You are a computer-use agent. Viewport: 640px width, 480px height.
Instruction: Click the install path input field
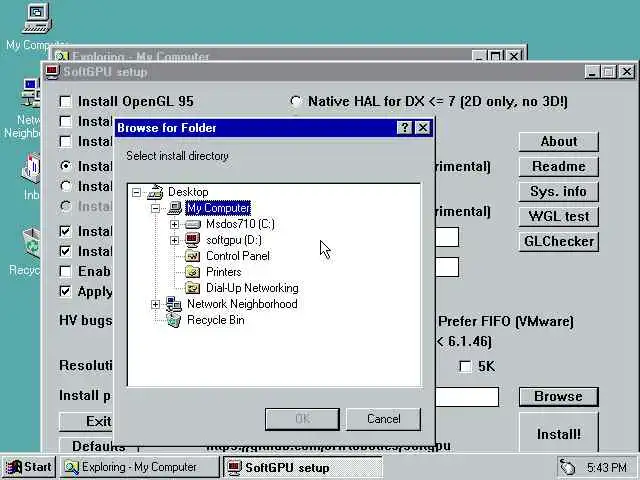point(467,397)
